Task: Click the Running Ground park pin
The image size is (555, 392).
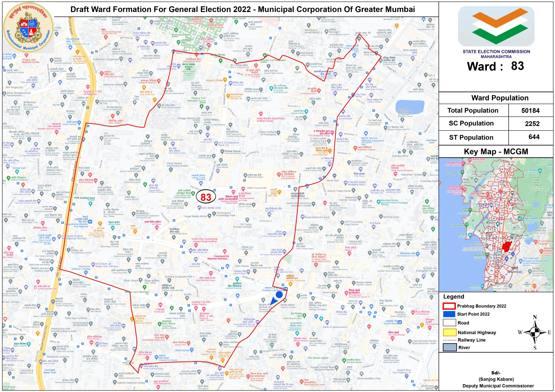Action: coord(176,30)
